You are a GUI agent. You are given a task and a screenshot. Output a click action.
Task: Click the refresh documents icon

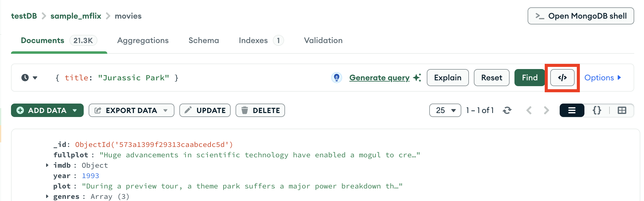[507, 110]
